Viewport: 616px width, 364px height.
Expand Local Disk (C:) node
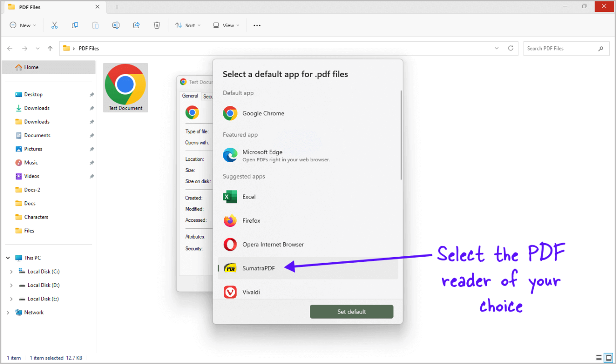point(11,272)
